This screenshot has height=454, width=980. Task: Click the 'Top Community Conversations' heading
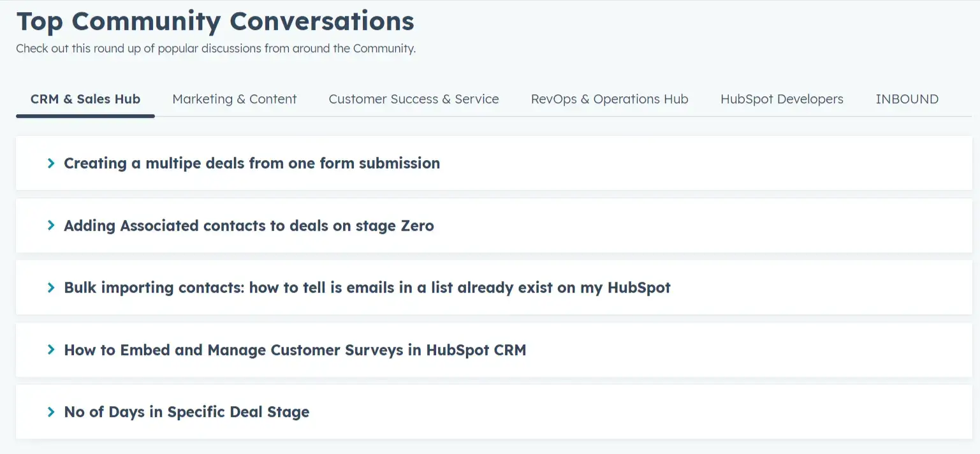coord(216,21)
